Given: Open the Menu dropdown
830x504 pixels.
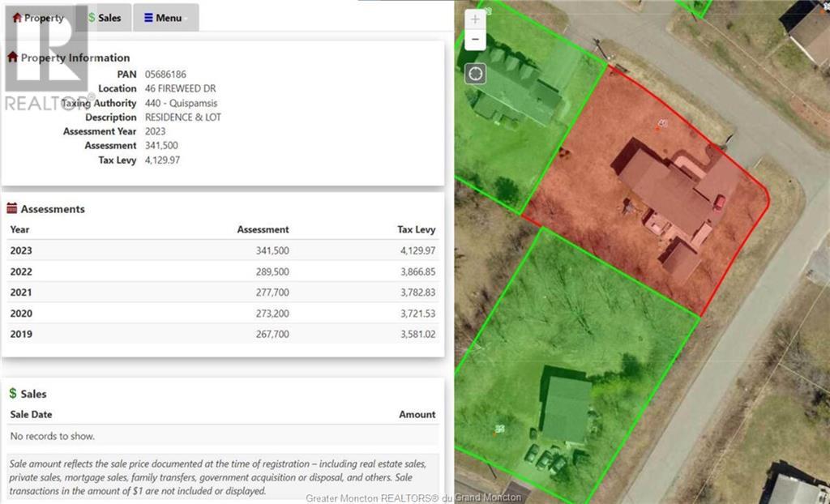Looking at the screenshot, I should point(165,18).
